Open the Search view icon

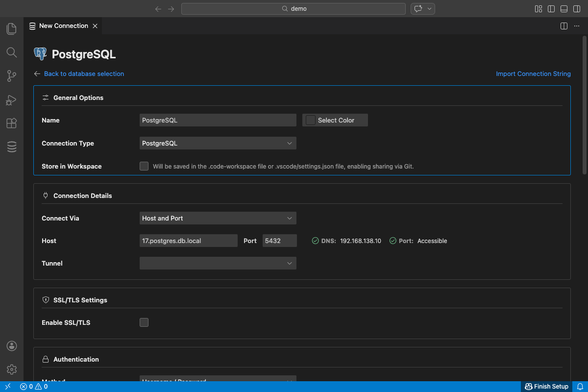tap(11, 52)
